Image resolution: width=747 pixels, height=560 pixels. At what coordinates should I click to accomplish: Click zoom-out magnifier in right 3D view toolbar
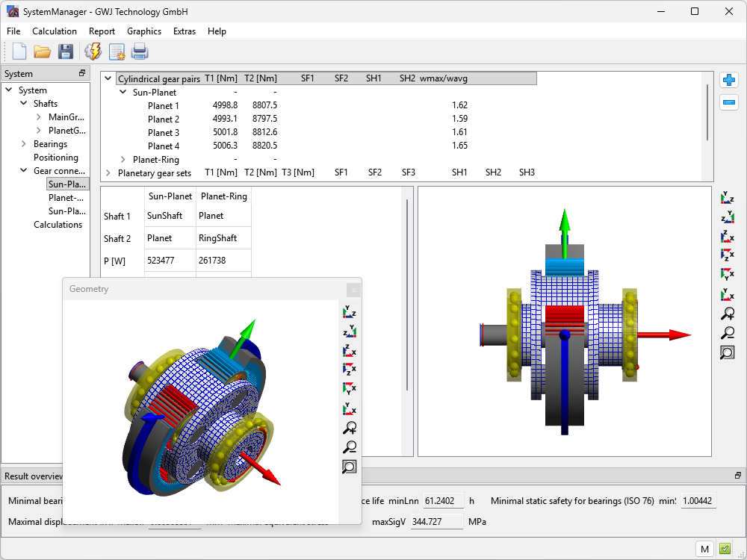pyautogui.click(x=727, y=333)
